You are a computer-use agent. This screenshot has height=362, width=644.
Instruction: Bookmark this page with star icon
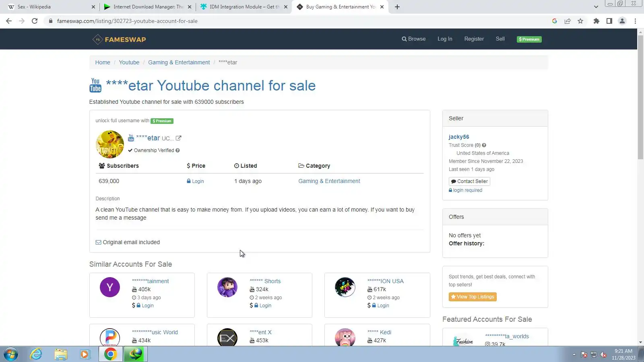pyautogui.click(x=580, y=21)
